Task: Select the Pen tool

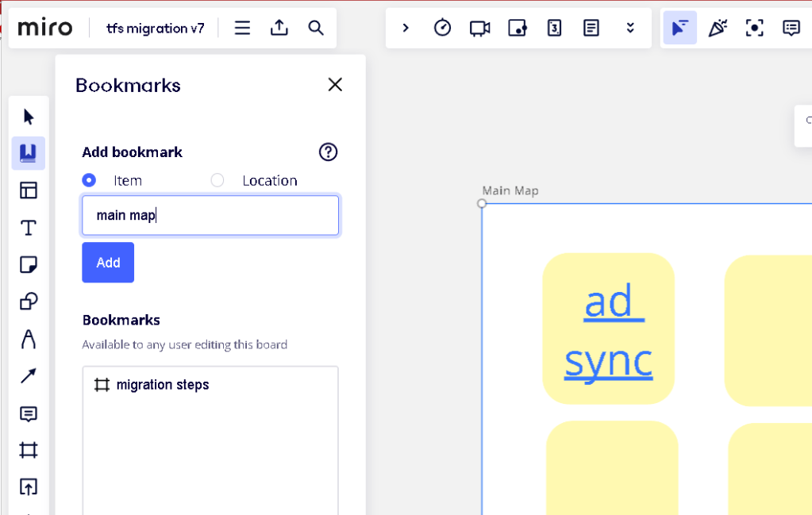Action: coord(29,339)
